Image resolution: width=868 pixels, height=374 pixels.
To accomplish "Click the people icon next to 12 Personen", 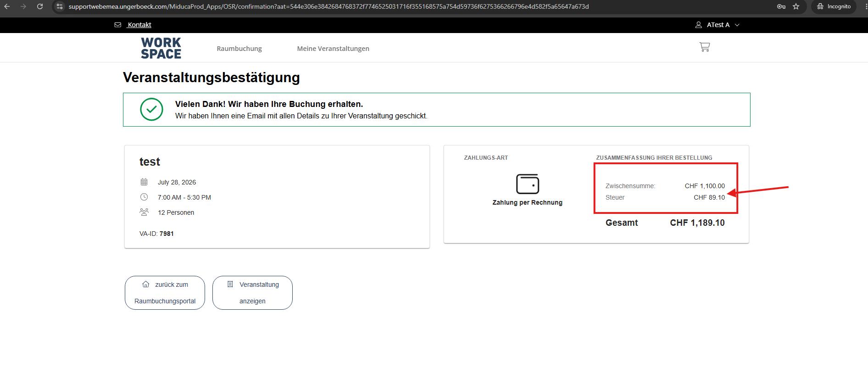I will click(144, 212).
